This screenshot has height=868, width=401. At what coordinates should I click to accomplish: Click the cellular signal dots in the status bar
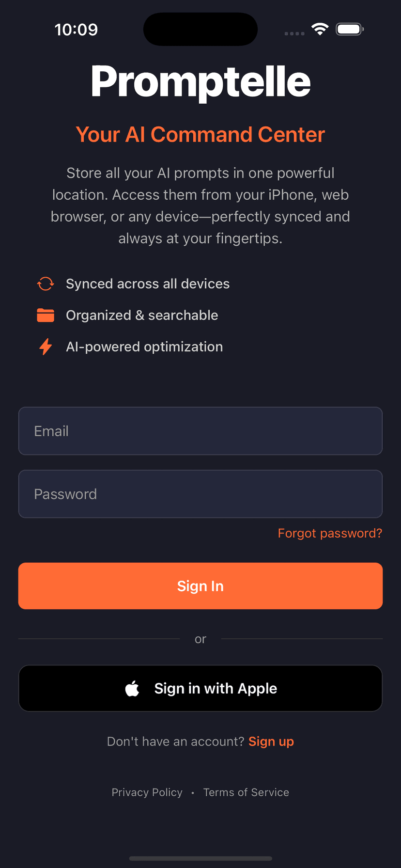[294, 34]
